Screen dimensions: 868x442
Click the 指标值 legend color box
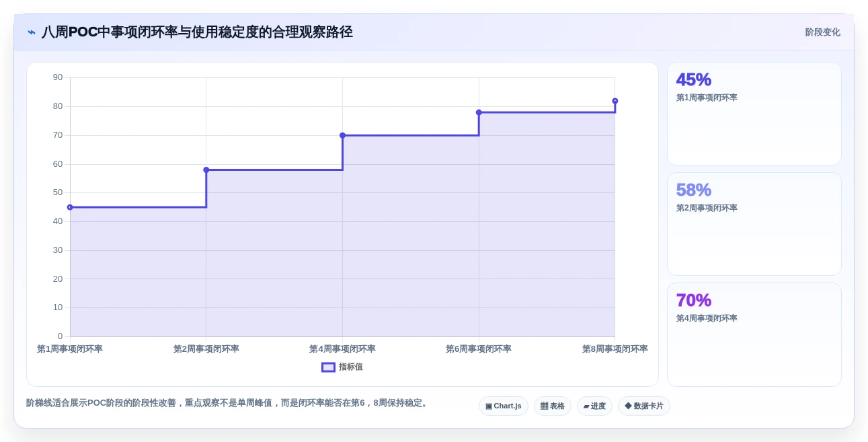point(328,367)
